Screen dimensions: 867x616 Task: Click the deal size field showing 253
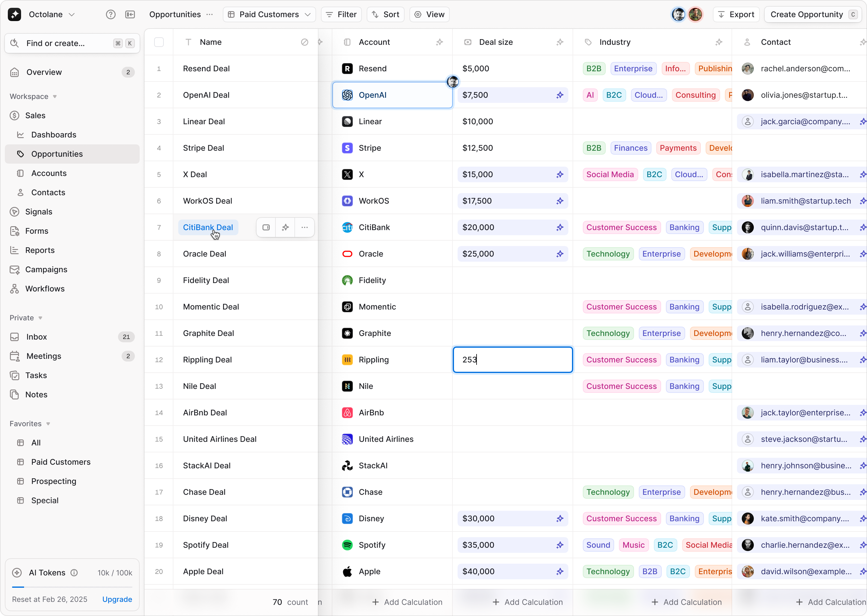[x=512, y=360]
